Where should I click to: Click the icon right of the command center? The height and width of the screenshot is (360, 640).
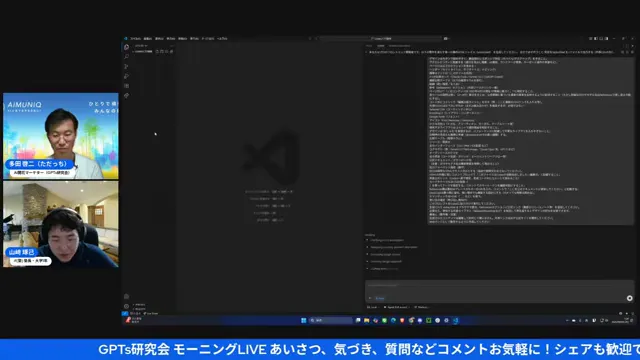click(446, 39)
